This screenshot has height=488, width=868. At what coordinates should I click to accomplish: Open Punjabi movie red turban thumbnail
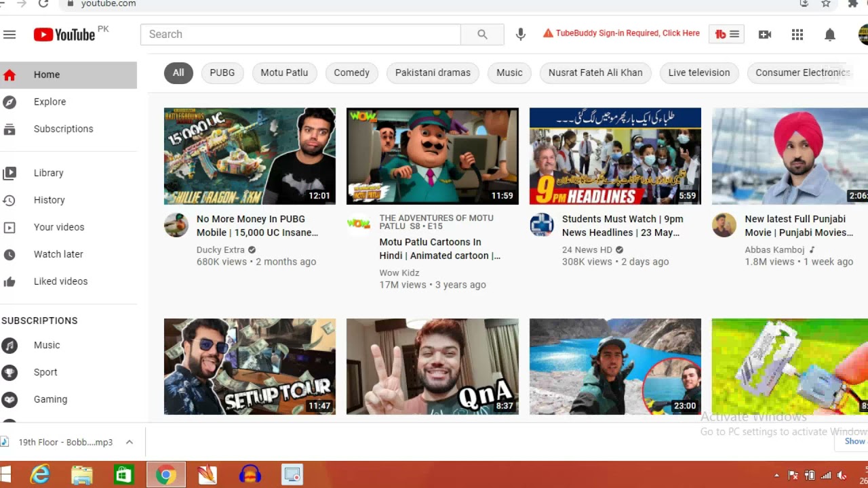[x=790, y=156]
